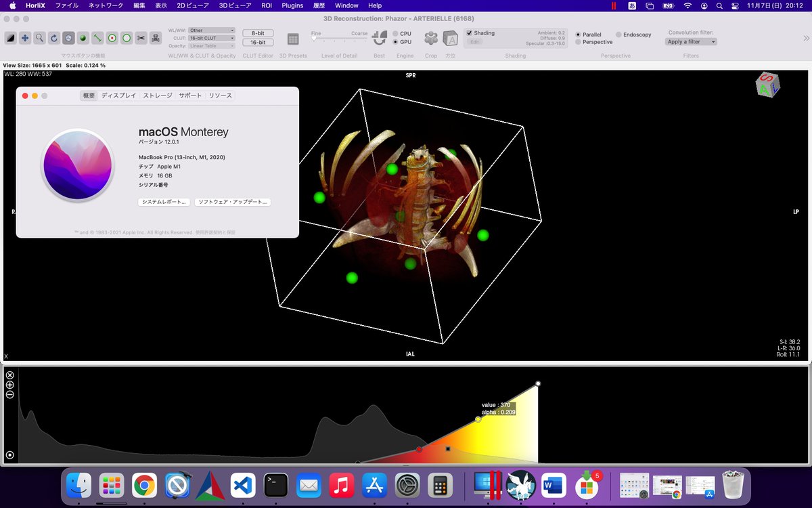Select Perspective projection radio button

tap(578, 42)
